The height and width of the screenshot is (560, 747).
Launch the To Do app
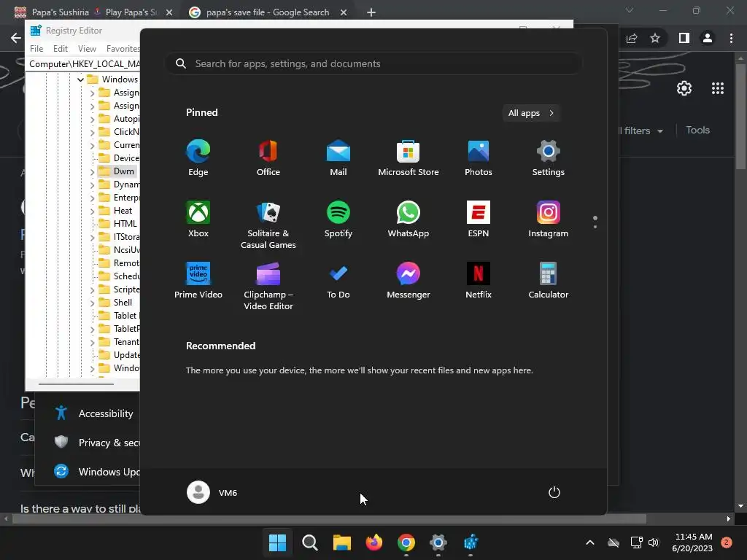click(338, 281)
